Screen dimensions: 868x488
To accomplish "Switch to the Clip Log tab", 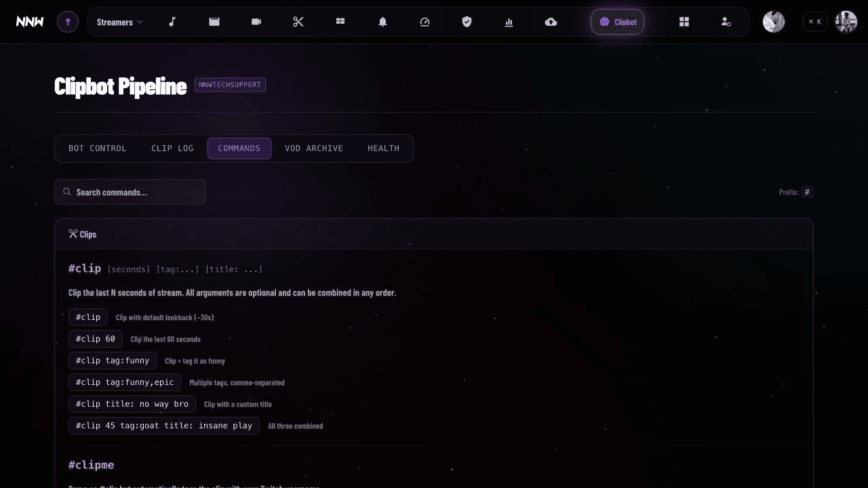I will coord(172,148).
